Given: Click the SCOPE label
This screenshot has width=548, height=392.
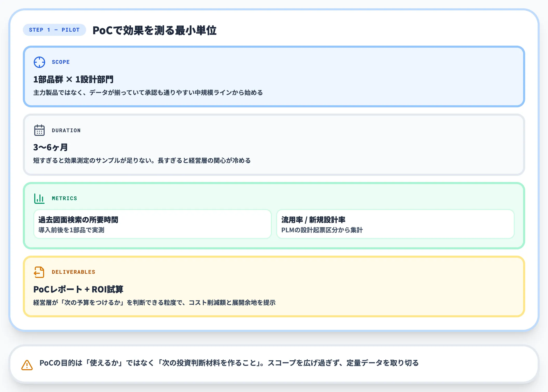Looking at the screenshot, I should [61, 62].
